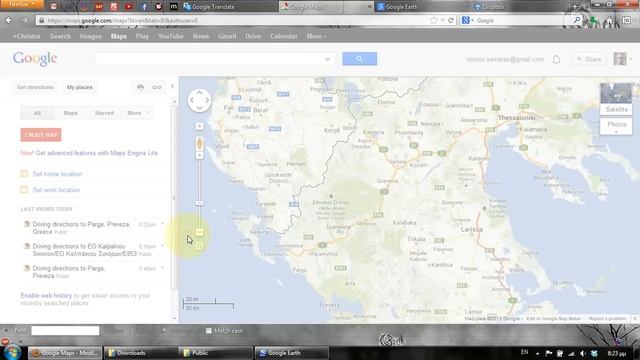Click the map pan navigation control
The height and width of the screenshot is (360, 640).
tap(199, 100)
